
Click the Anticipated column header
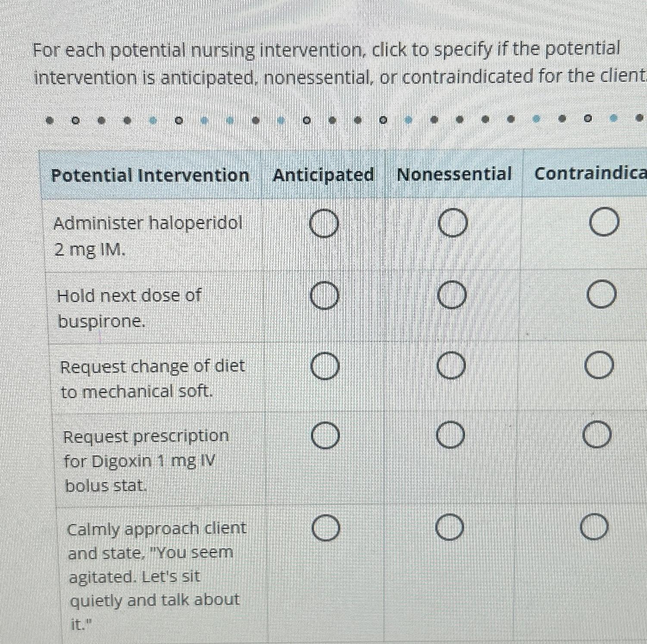click(324, 175)
